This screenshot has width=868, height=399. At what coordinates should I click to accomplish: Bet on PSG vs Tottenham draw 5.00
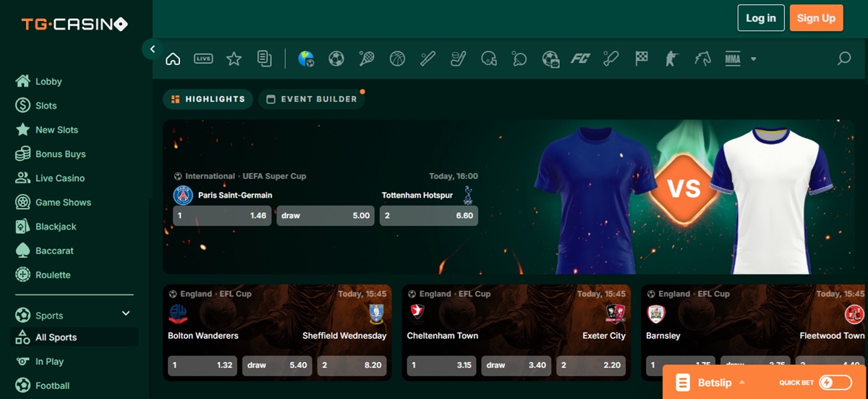[x=325, y=216]
